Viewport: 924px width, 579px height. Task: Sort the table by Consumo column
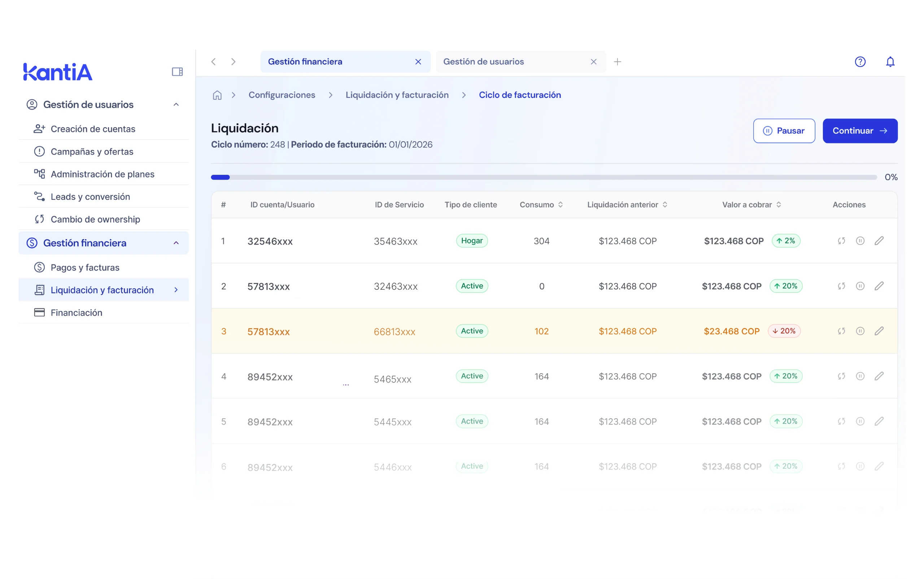pyautogui.click(x=561, y=204)
